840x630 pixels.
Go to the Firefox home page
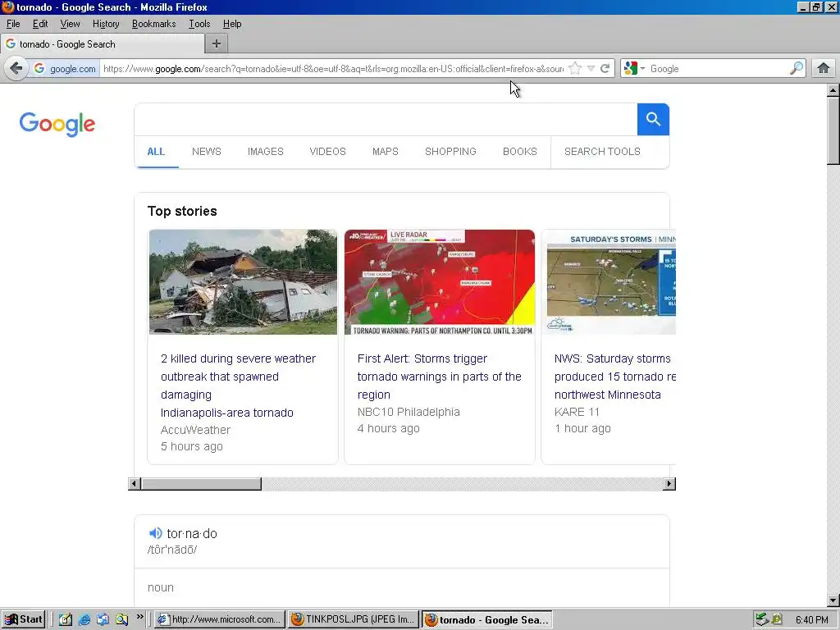[x=824, y=69]
